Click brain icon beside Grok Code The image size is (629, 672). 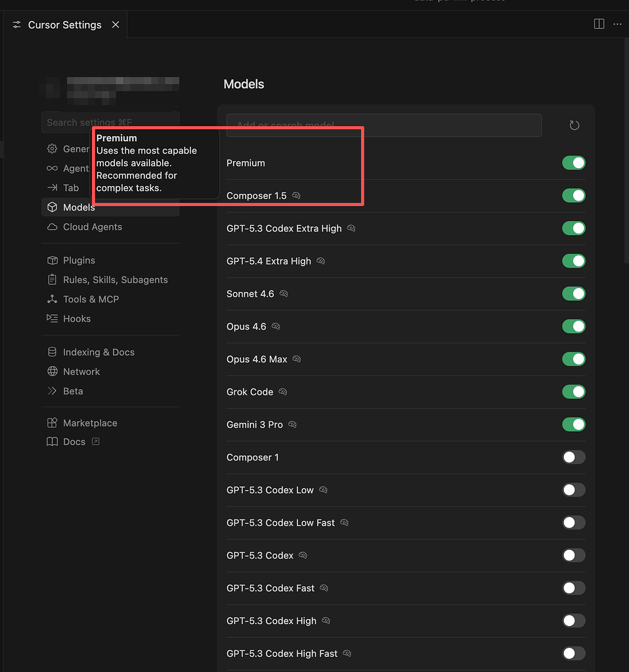[x=282, y=392]
